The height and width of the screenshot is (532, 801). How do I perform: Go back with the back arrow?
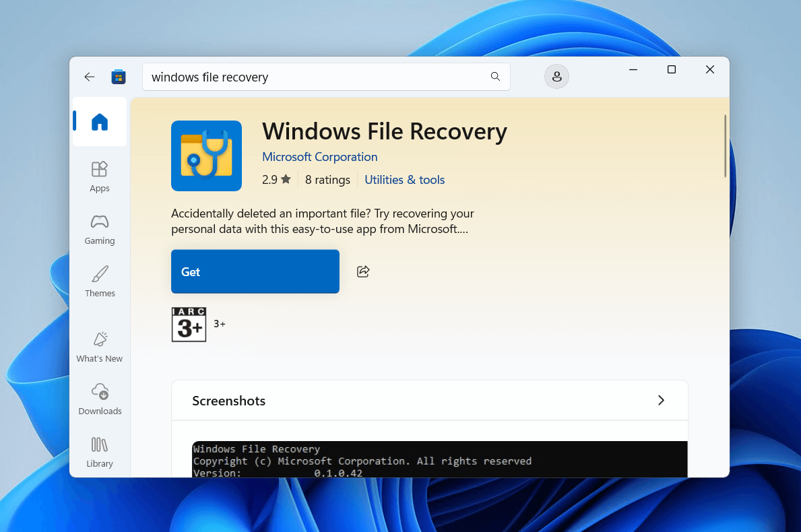point(90,77)
